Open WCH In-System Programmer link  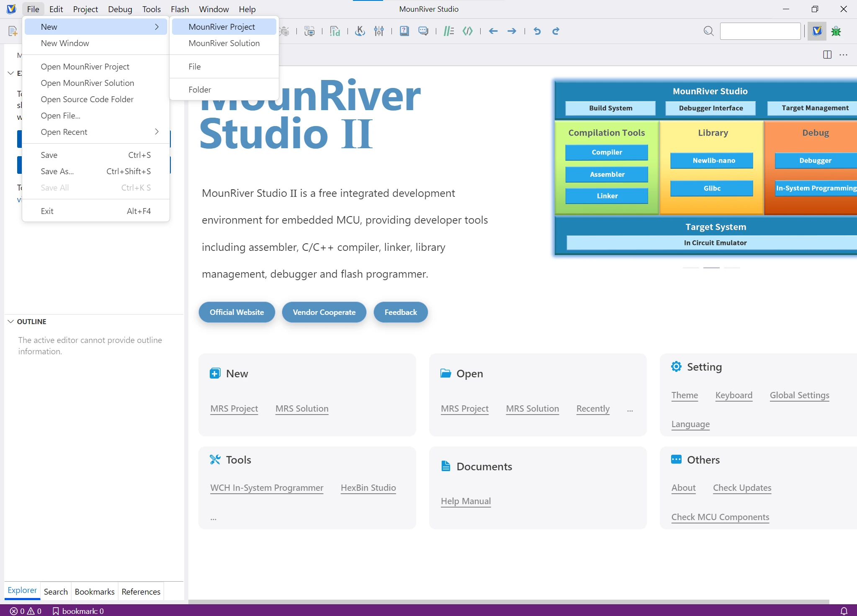coord(267,487)
